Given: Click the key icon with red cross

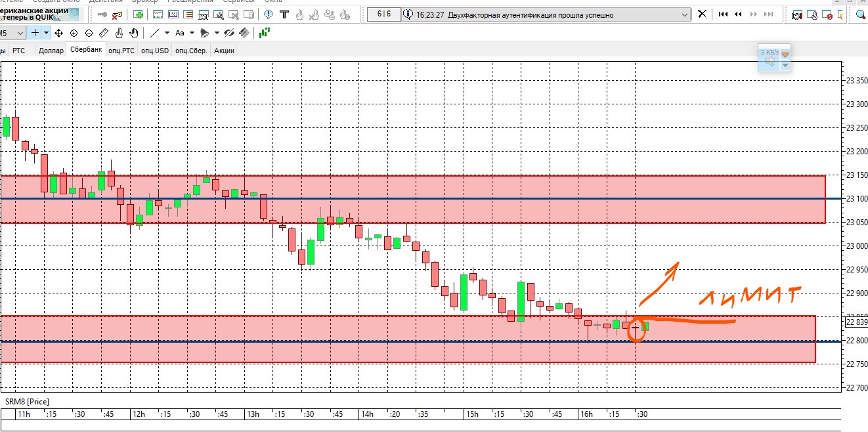Looking at the screenshot, I should tap(117, 14).
